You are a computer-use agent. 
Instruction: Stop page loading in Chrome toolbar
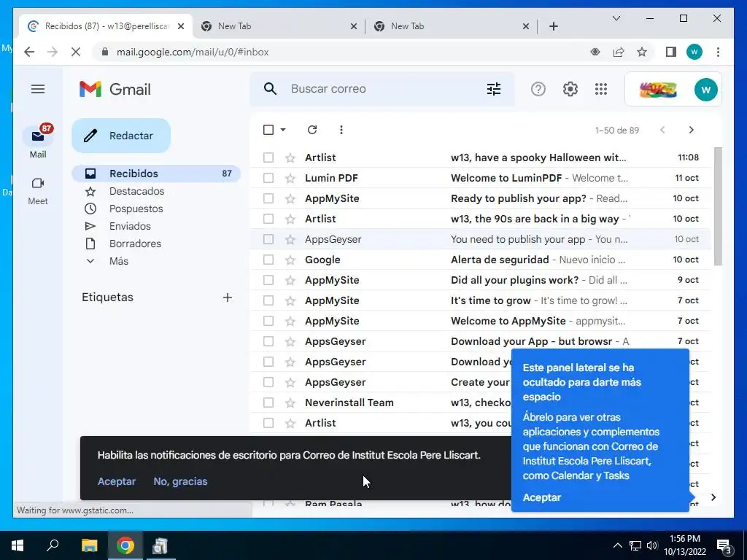(76, 52)
